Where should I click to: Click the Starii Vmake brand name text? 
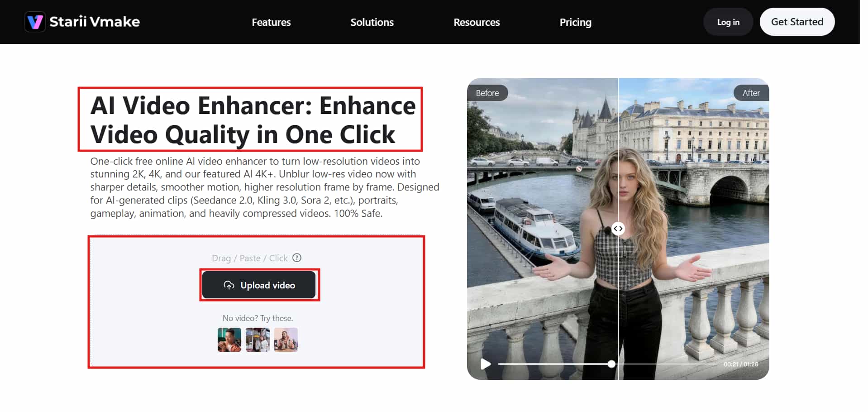[x=95, y=22]
